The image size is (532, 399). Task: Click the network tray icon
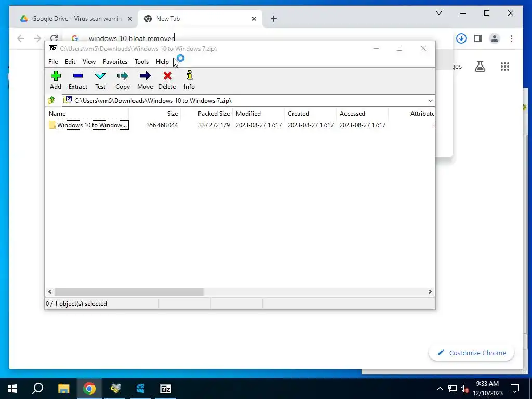453,389
